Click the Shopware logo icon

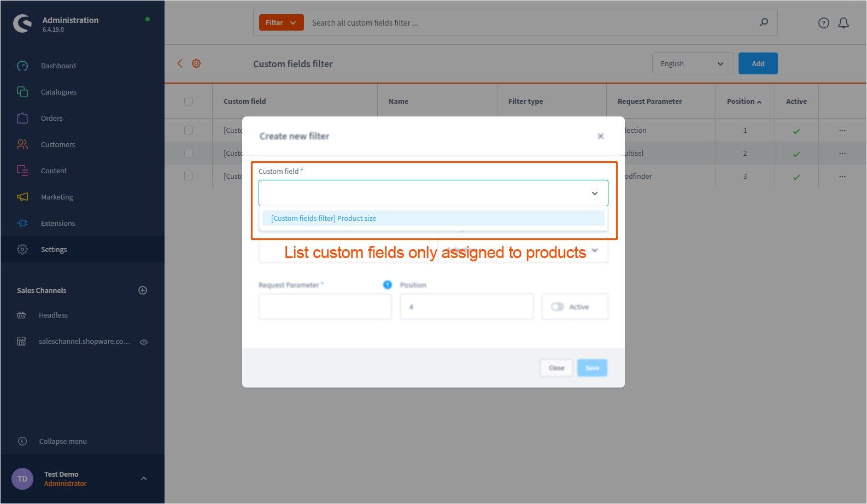coord(22,24)
